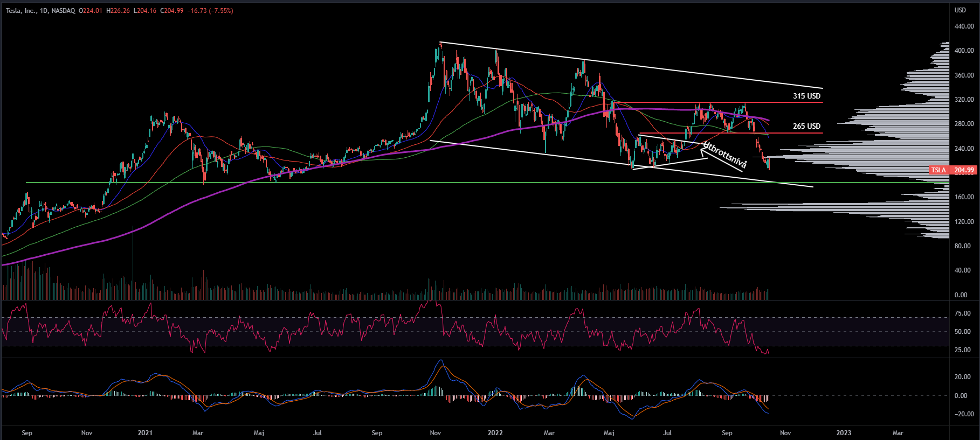
Task: Click the 2022 label on time axis
Action: pos(495,433)
